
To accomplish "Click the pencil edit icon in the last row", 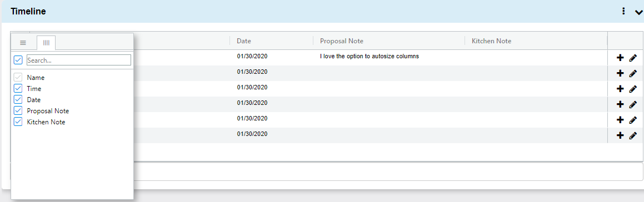I will [x=633, y=135].
